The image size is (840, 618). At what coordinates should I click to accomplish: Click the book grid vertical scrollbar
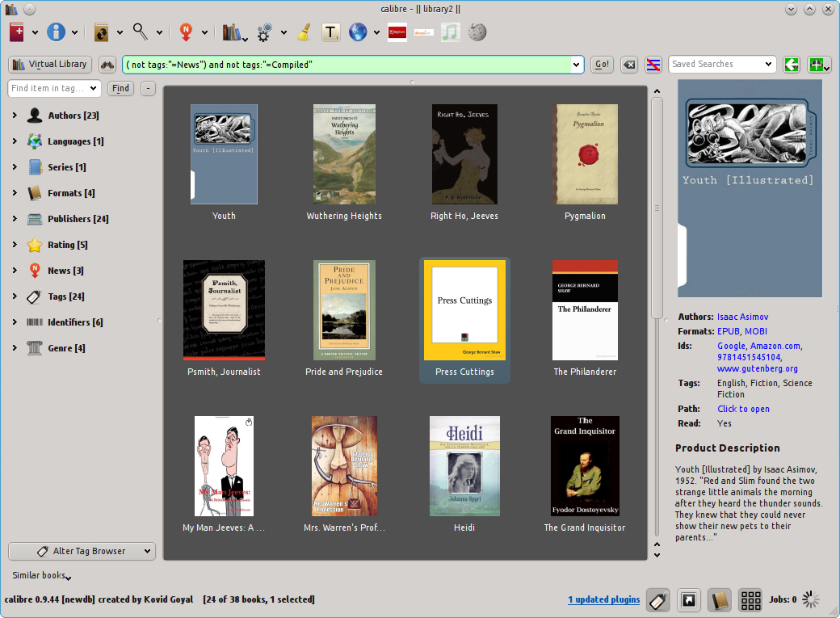coord(657,208)
